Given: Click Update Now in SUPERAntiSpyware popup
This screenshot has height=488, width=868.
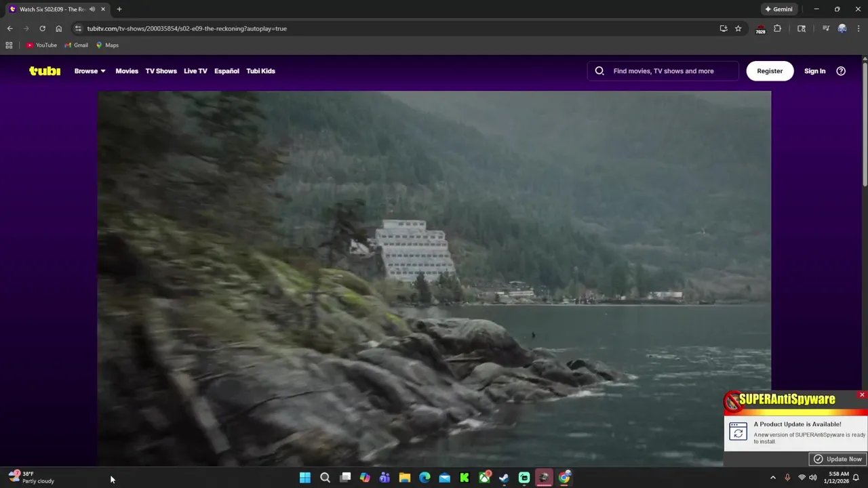Looking at the screenshot, I should [x=837, y=459].
